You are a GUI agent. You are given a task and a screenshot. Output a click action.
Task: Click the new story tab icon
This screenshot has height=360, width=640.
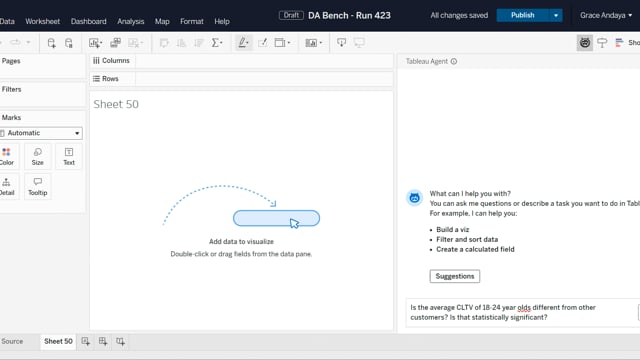click(120, 341)
